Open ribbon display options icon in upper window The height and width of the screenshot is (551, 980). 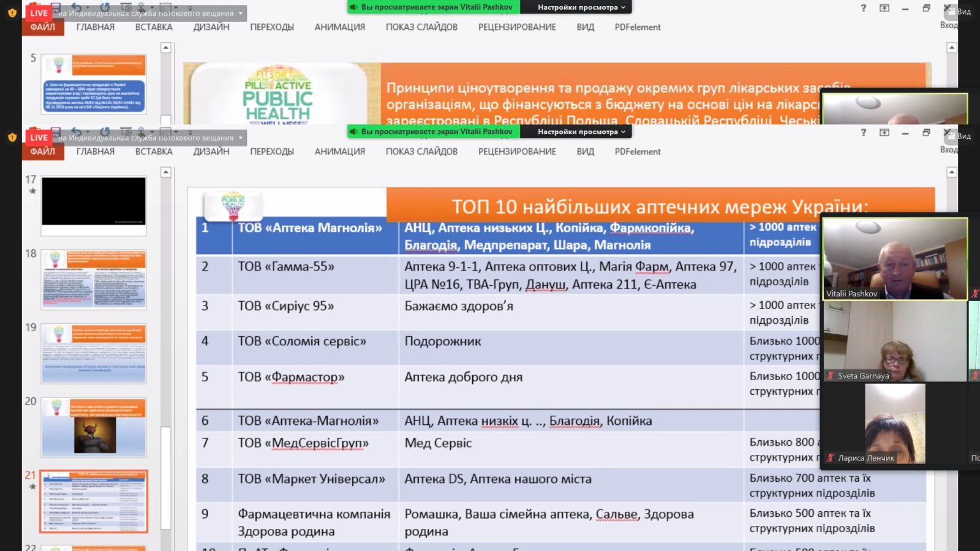coord(884,8)
